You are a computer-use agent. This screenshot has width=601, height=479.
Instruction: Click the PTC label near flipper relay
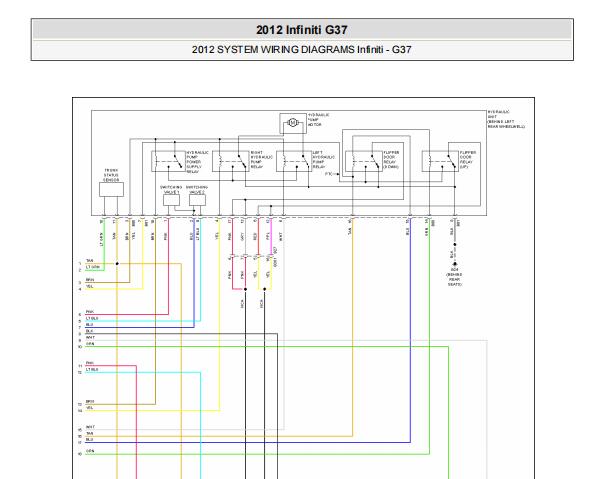tap(328, 174)
